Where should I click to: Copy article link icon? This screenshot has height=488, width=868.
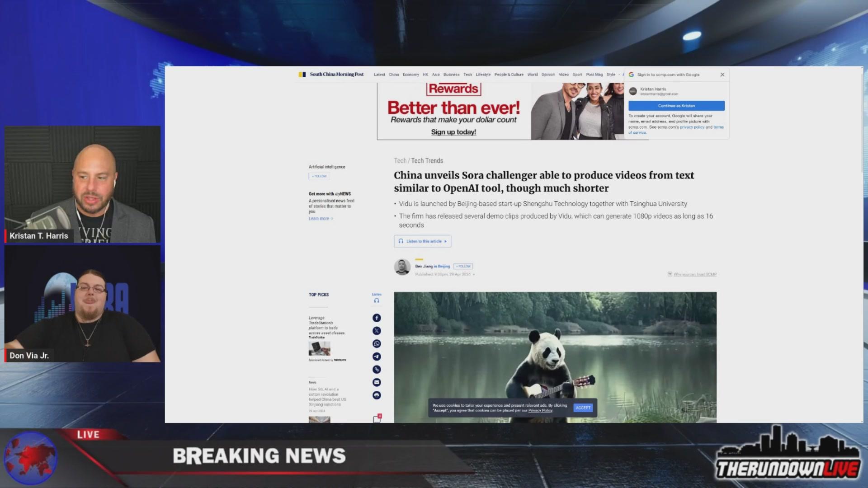(x=377, y=370)
